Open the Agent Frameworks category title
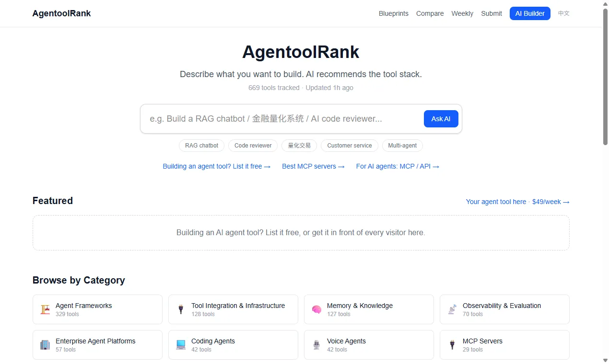Viewport: 609px width, 364px height. point(83,306)
